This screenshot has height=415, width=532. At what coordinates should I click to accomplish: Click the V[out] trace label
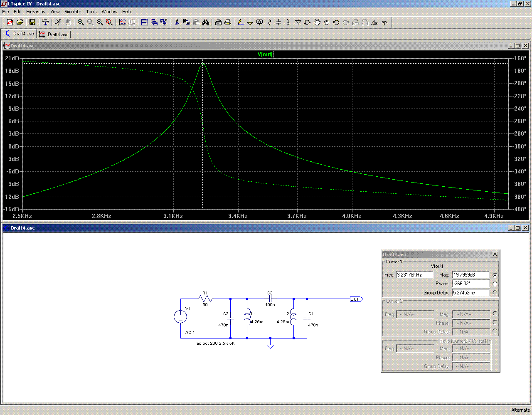[x=265, y=54]
